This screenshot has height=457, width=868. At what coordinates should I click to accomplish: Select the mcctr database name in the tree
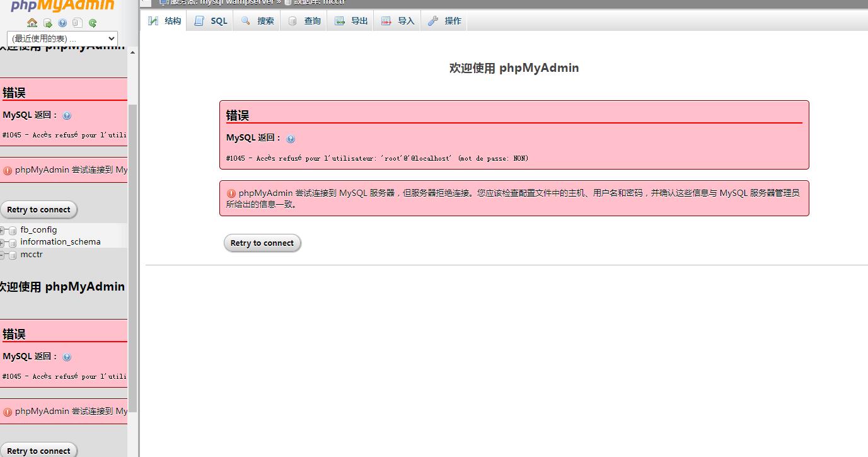pyautogui.click(x=32, y=255)
